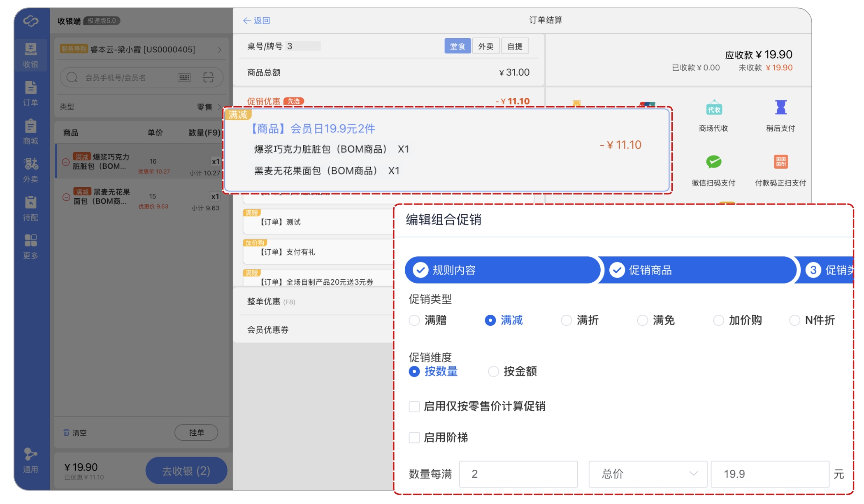Remove the 爆浆巧克力脏脏包 item with minus icon
Screen dimensions: 864x504
tap(65, 162)
